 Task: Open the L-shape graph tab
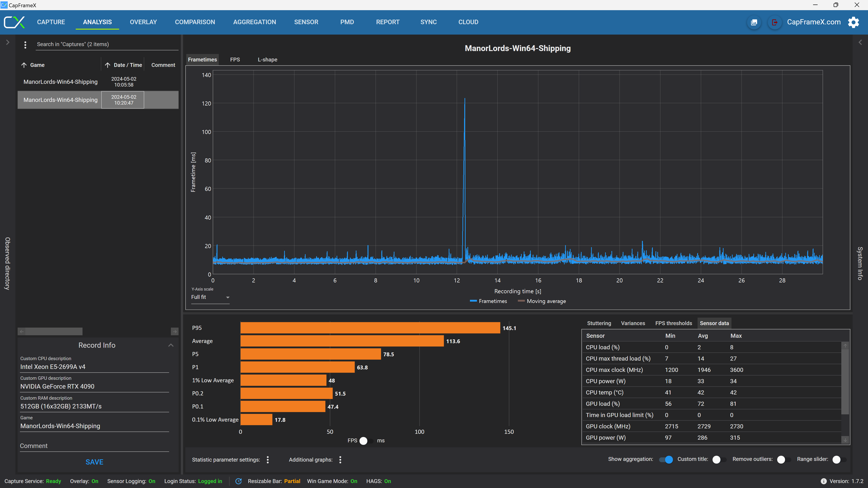[267, 60]
